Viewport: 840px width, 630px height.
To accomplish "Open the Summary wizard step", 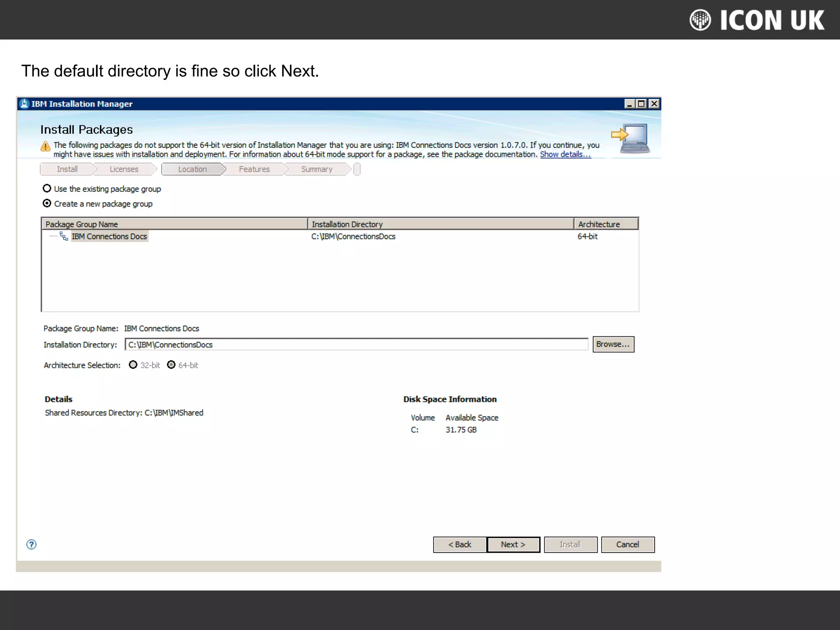I will click(x=317, y=169).
